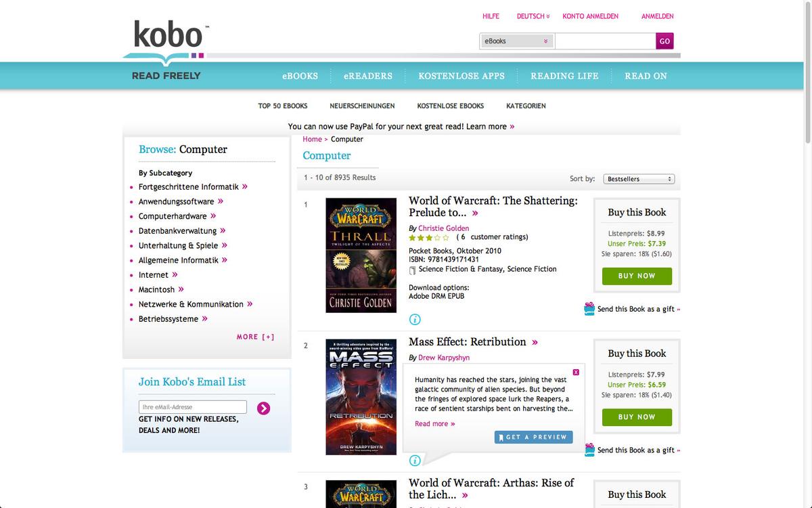The image size is (812, 508).
Task: Open the READ ON tab
Action: (646, 76)
